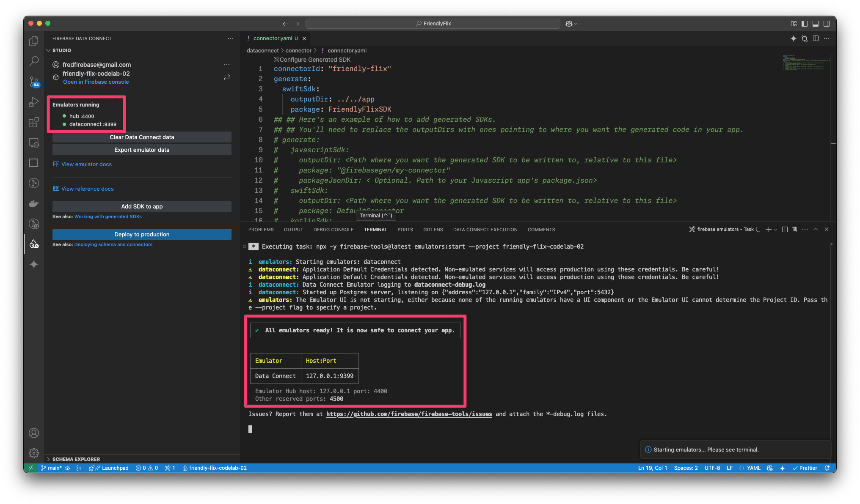Click the compare changes icon in editor toolbar
The image size is (860, 504).
[805, 38]
